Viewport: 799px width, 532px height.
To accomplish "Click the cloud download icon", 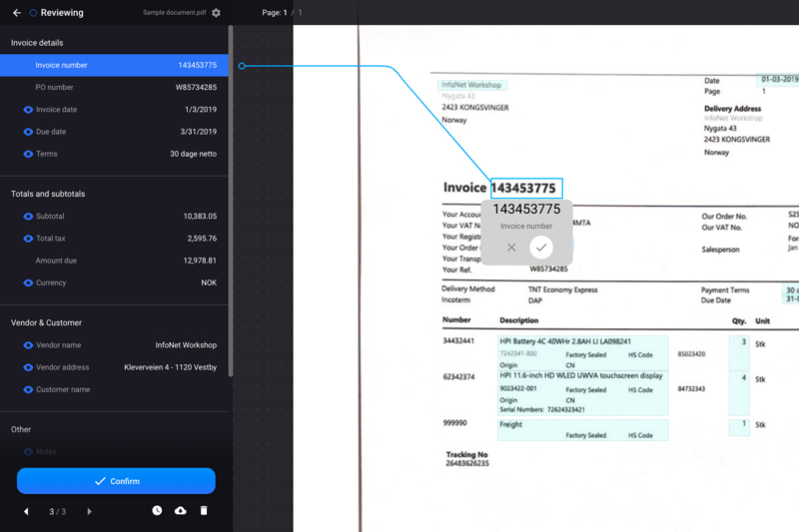I will coord(181,510).
